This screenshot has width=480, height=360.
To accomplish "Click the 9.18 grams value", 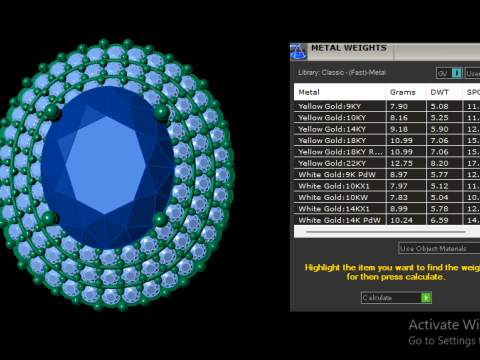I will [x=399, y=129].
